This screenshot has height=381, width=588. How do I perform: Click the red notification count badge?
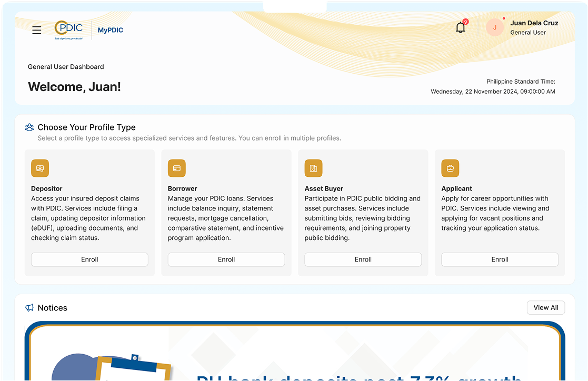coord(465,22)
